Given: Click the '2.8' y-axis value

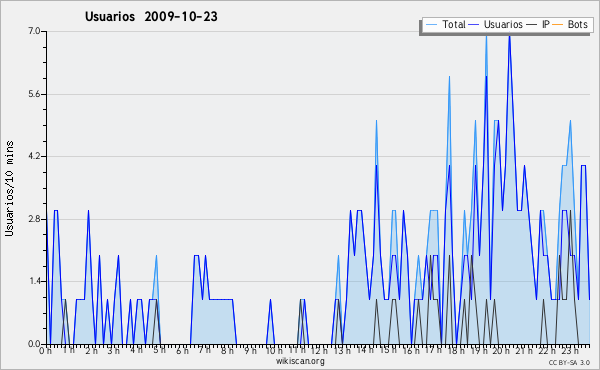Looking at the screenshot, I should click(34, 219).
